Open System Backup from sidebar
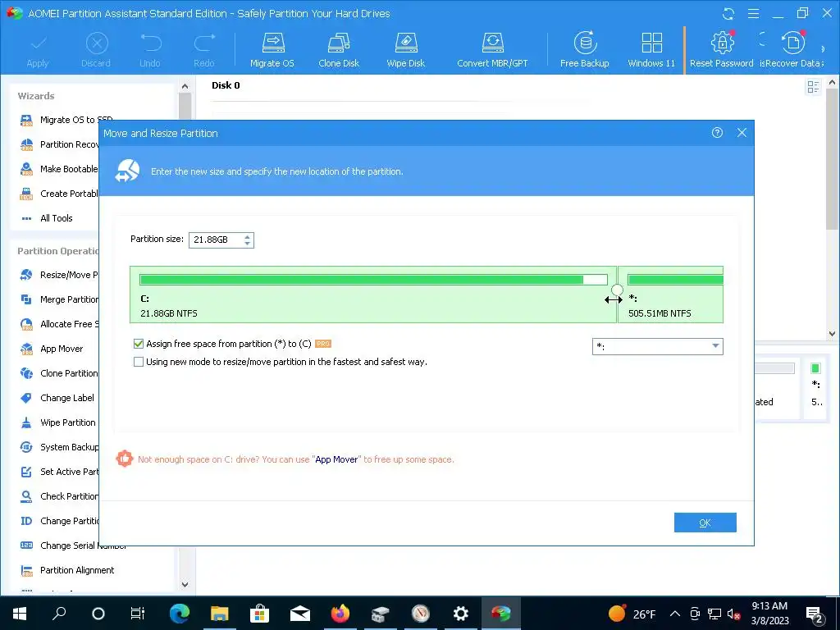Viewport: 840px width, 630px height. point(59,447)
